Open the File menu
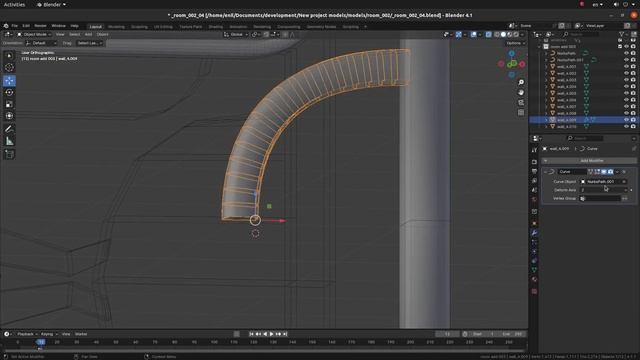Viewport: 640px width, 360px height. click(x=14, y=26)
